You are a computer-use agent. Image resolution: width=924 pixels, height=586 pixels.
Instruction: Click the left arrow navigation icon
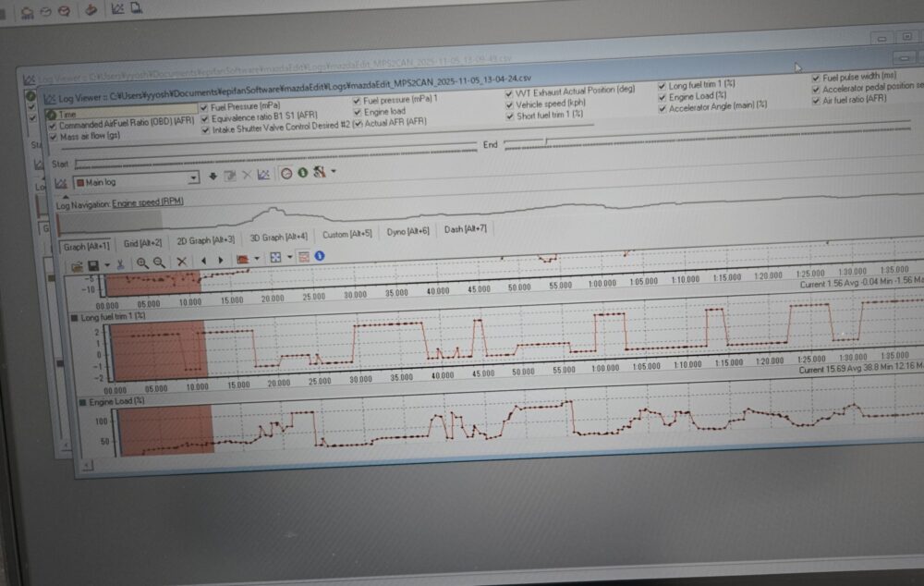tap(203, 262)
